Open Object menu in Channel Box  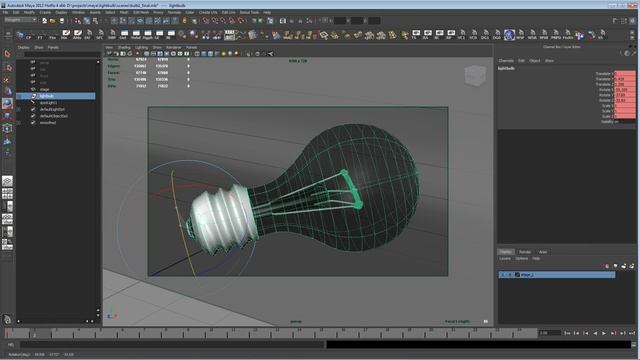click(x=535, y=60)
